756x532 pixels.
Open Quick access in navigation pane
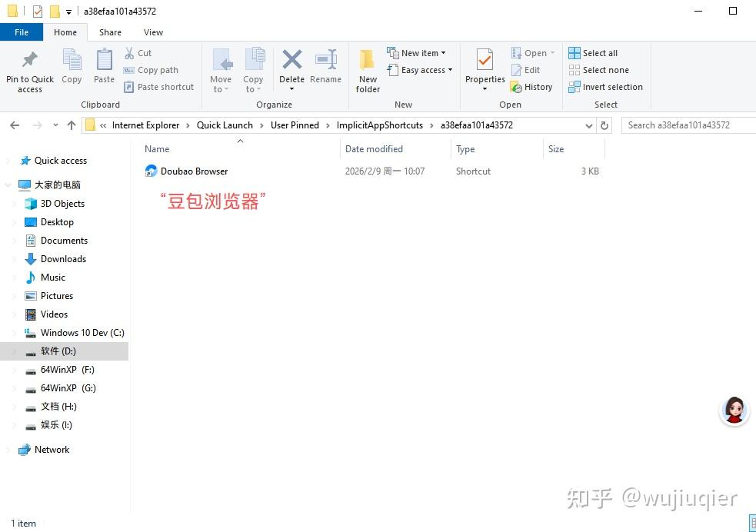coord(60,161)
